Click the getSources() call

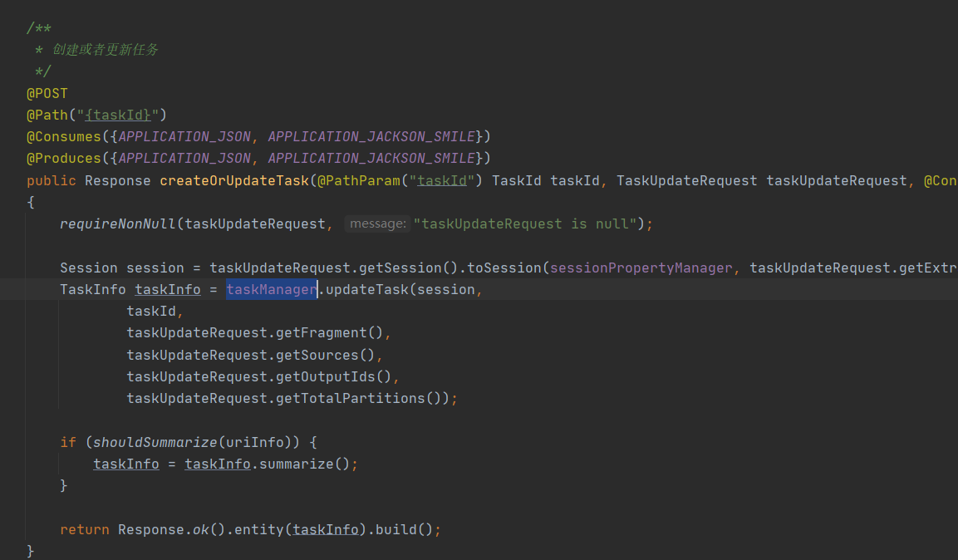pos(325,356)
